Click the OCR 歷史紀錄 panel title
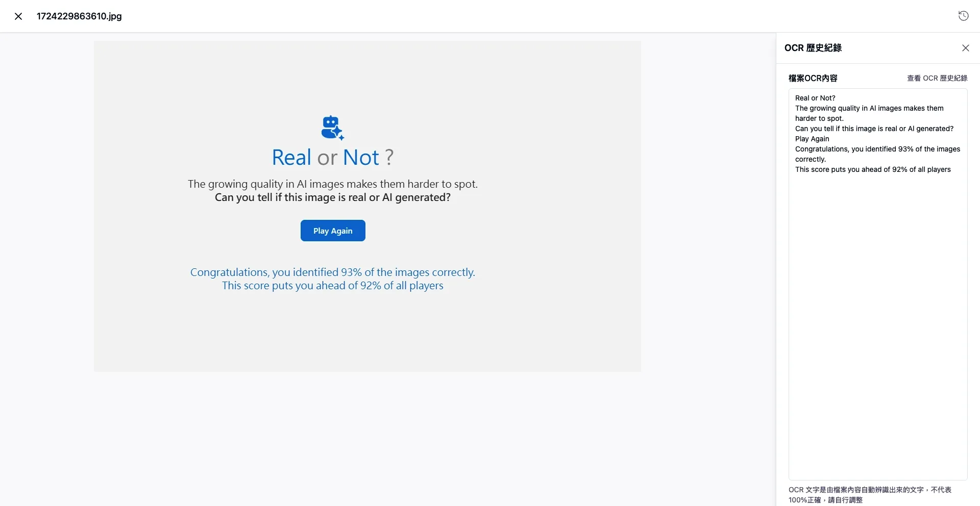Screen dimensions: 980x506 (x=813, y=48)
